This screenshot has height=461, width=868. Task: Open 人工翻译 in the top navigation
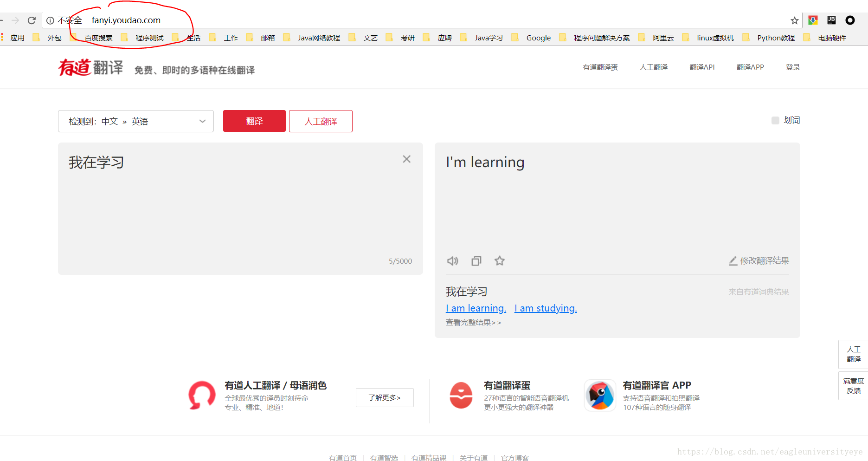pyautogui.click(x=654, y=67)
